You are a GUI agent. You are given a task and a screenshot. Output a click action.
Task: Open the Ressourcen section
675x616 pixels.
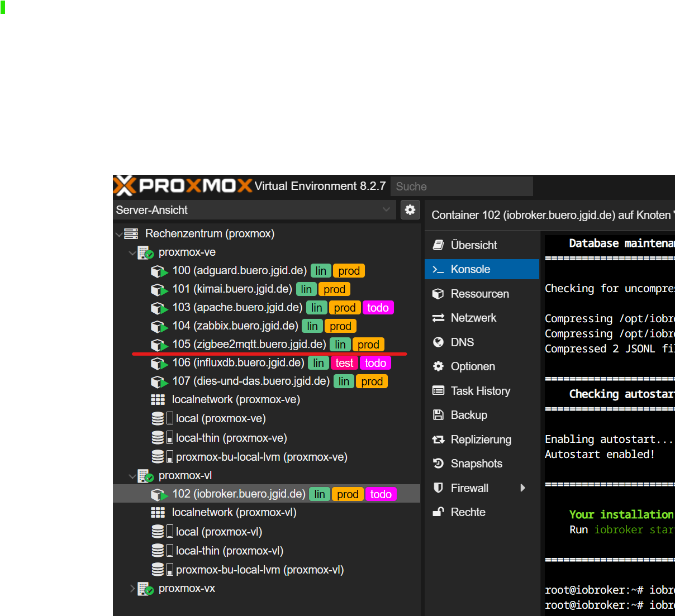point(482,294)
